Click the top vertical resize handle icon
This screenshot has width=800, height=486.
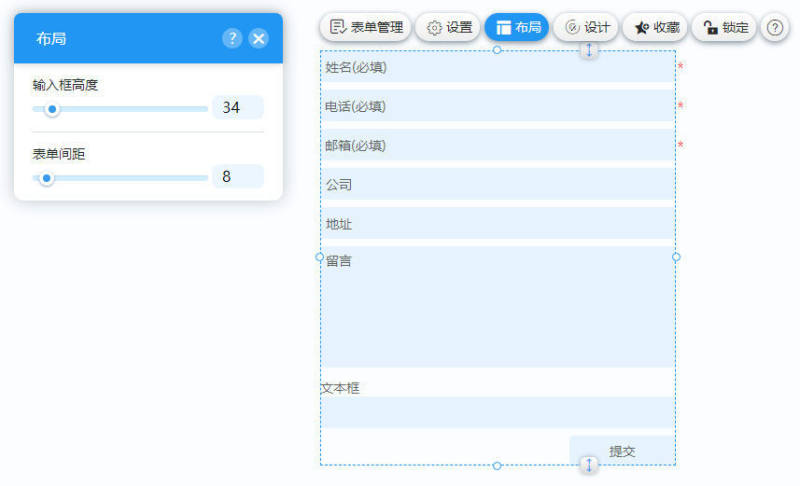coord(589,49)
